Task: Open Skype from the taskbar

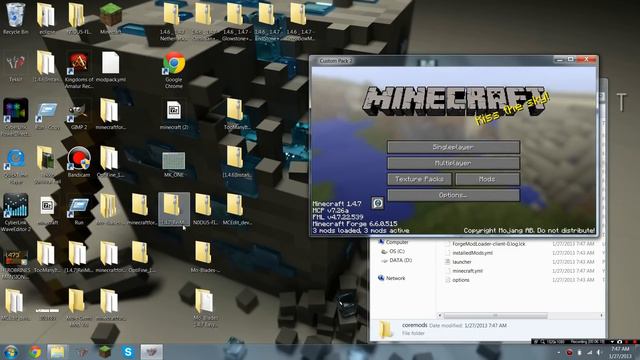Action: (128, 352)
